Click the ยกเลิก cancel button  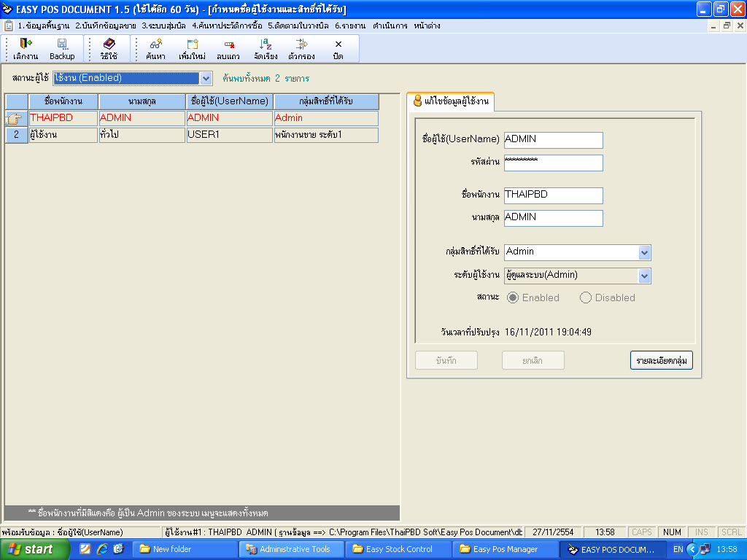(x=533, y=360)
